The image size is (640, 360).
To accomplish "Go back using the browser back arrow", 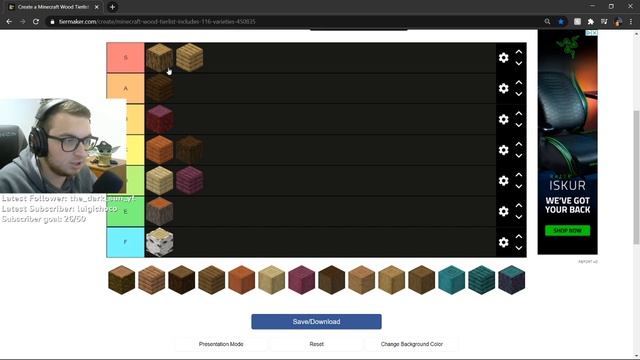I will tap(9, 22).
